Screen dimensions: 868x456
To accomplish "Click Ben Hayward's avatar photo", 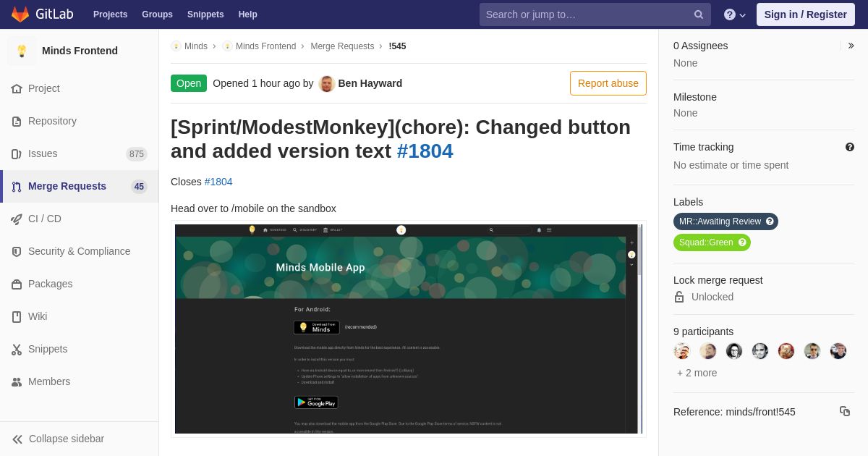I will 327,83.
